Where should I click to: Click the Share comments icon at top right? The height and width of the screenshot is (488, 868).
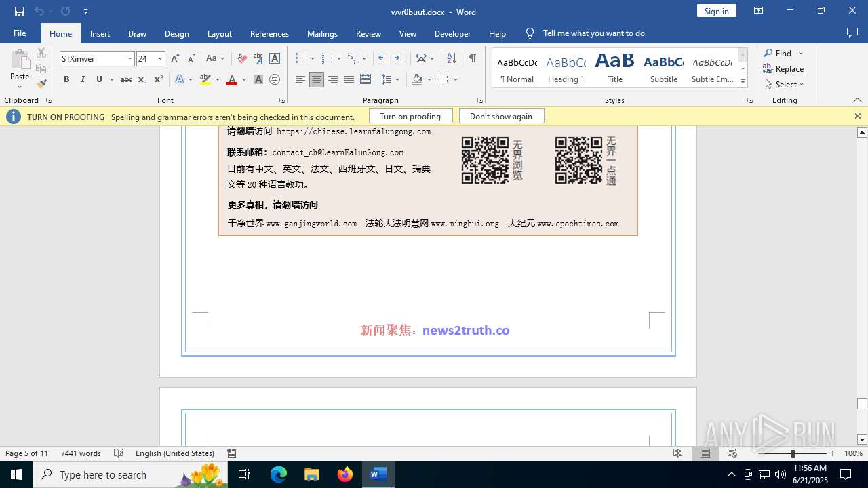(x=852, y=33)
